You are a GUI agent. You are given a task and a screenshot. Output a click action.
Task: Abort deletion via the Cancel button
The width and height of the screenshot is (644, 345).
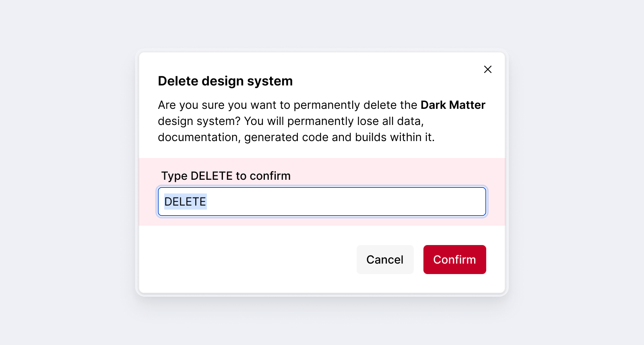click(385, 260)
